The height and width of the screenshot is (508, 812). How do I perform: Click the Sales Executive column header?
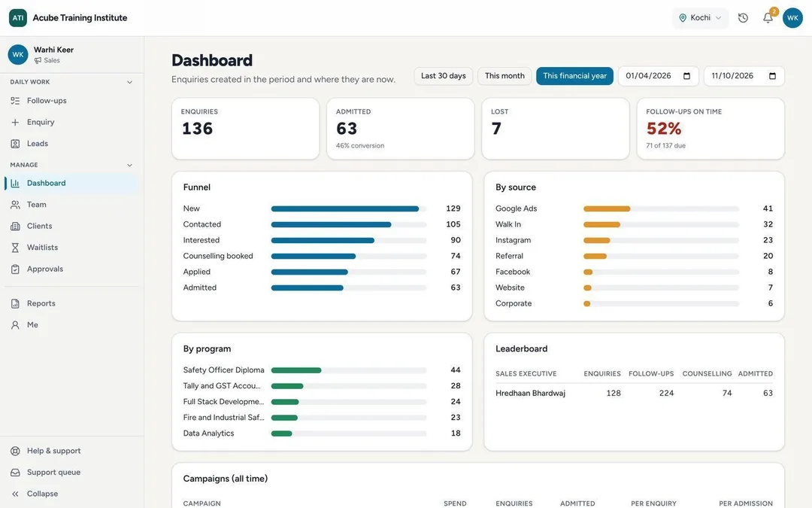(526, 374)
